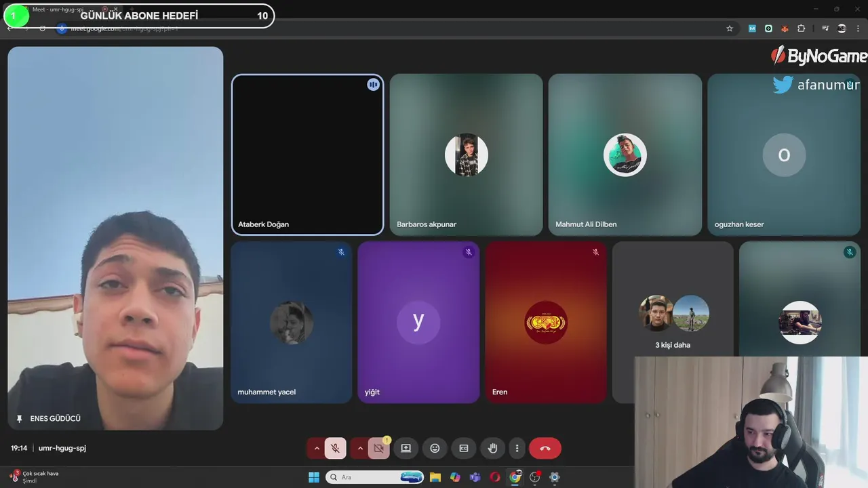Open Windows Settings from the taskbar
Screen dimensions: 868x488
point(555,477)
